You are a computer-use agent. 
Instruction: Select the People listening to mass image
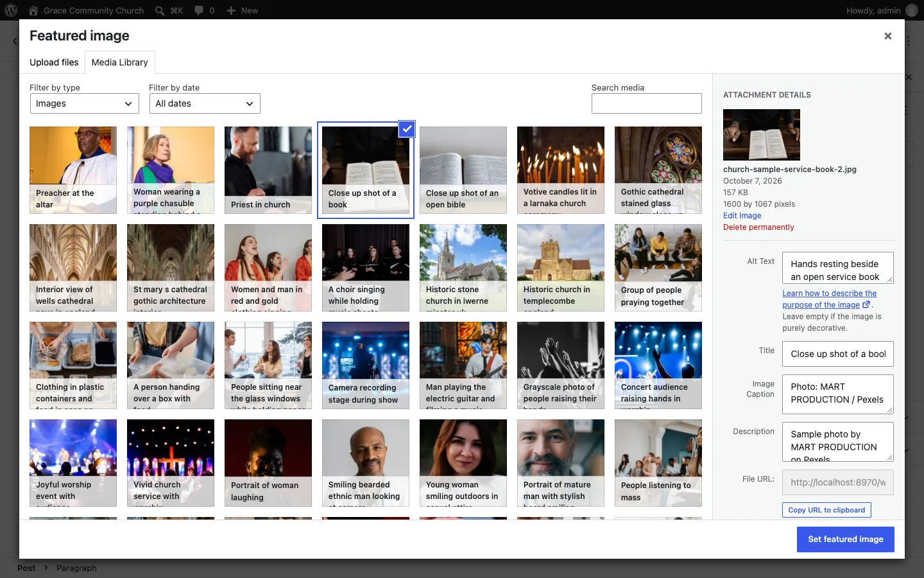click(658, 463)
